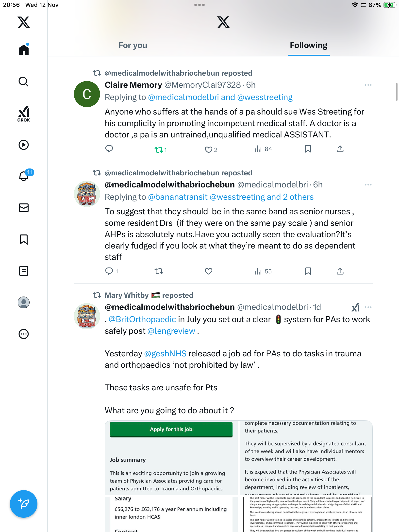Bookmark Claire Memory's post
399x532 pixels.
point(308,149)
